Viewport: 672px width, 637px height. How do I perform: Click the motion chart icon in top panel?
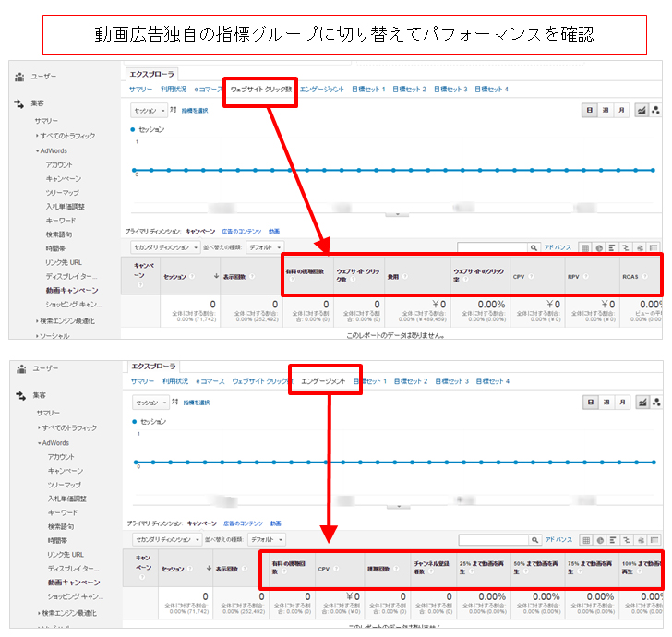[x=656, y=110]
